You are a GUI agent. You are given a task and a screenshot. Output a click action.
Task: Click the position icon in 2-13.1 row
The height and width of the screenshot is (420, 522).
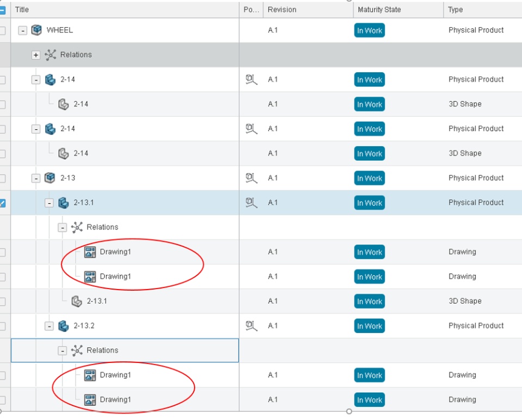click(251, 202)
